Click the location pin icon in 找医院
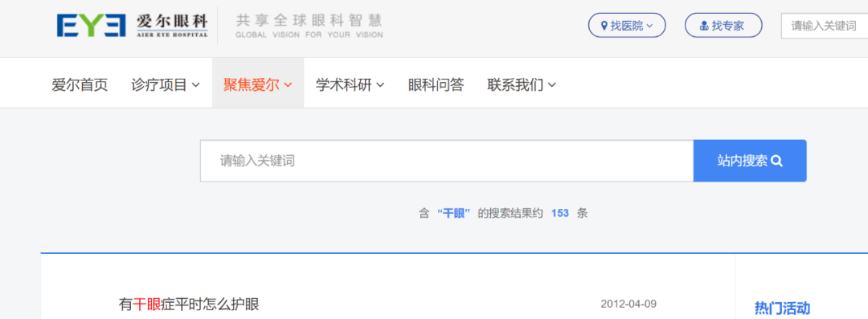This screenshot has width=868, height=319. pos(604,26)
